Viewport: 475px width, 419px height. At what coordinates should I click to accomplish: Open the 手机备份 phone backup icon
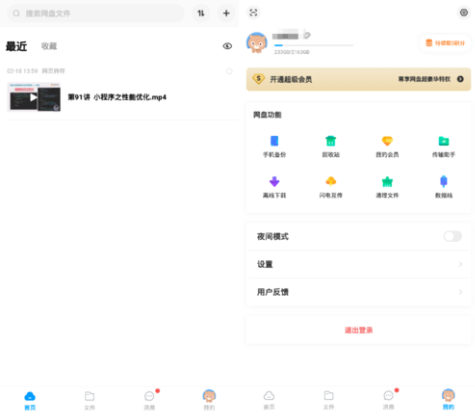[274, 141]
